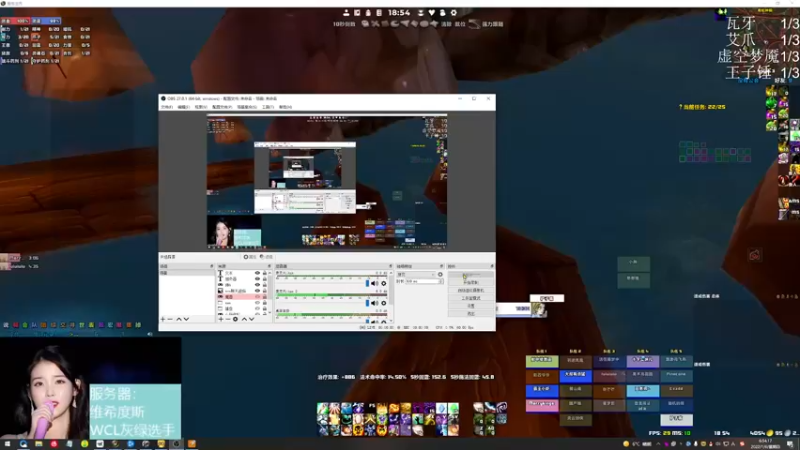Remove the selected source with the minus icon
Image resolution: width=800 pixels, height=450 pixels.
point(228,319)
